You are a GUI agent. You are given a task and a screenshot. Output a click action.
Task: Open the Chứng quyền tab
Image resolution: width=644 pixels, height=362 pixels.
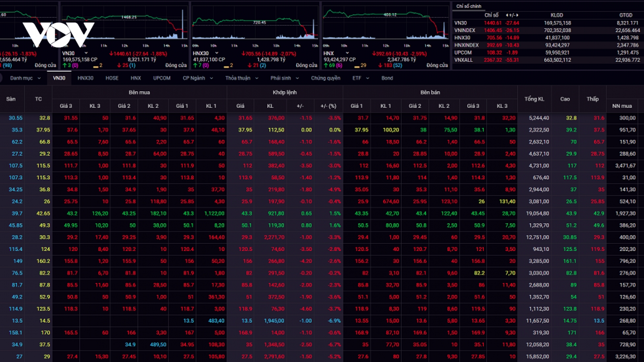326,78
